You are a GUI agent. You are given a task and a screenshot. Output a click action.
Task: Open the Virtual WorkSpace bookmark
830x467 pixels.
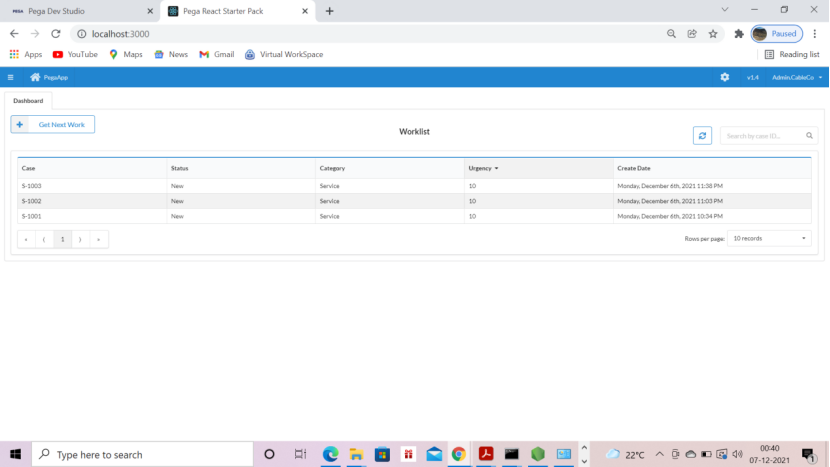(x=284, y=55)
